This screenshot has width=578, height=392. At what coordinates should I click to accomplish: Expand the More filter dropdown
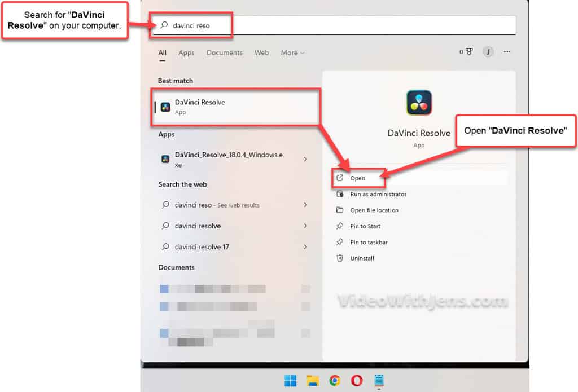(x=293, y=52)
